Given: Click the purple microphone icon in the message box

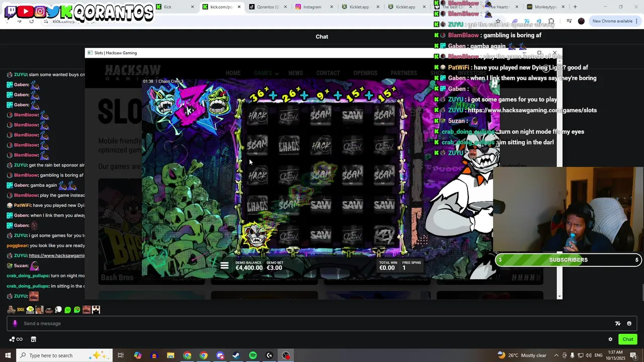Looking at the screenshot, I should (x=15, y=323).
